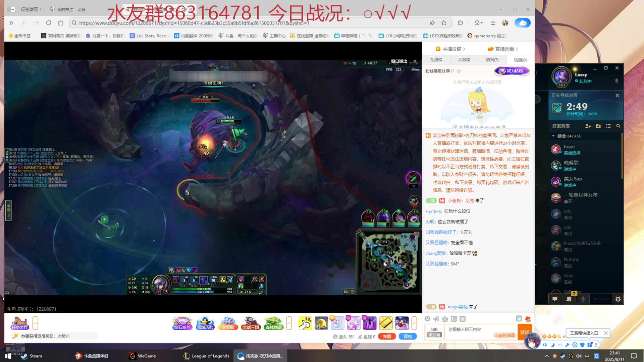Viewport: 644px width, 362px height.
Task: Toggle danmaku 弹 filter icon above chat input
Action: pyautogui.click(x=519, y=319)
